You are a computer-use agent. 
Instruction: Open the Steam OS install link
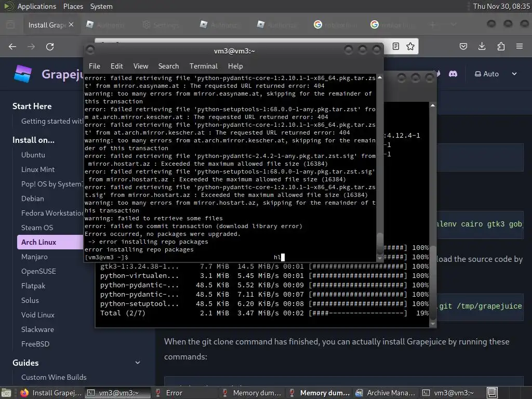click(37, 228)
